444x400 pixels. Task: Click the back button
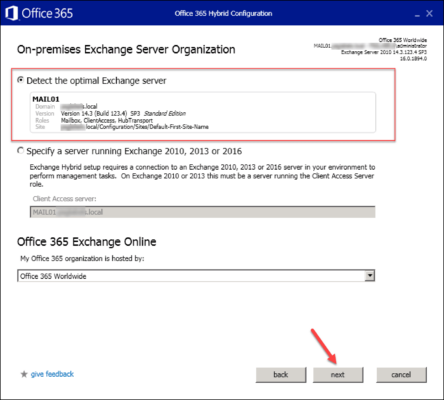281,375
